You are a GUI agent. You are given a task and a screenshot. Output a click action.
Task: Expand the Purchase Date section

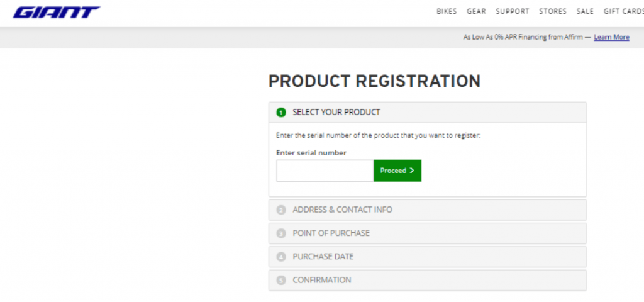pyautogui.click(x=428, y=257)
